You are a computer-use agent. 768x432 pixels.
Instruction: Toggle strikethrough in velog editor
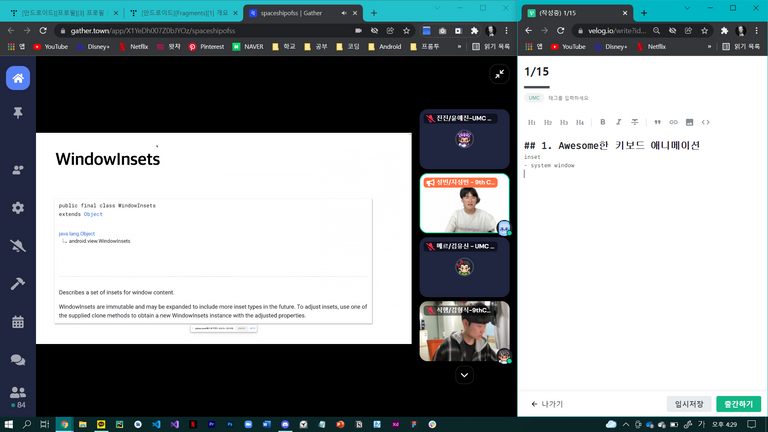coord(635,122)
